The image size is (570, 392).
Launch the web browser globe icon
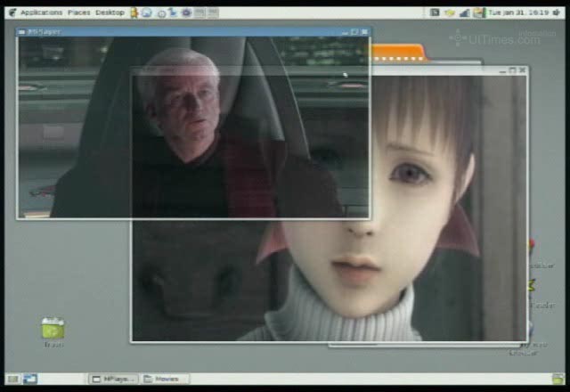(x=146, y=13)
